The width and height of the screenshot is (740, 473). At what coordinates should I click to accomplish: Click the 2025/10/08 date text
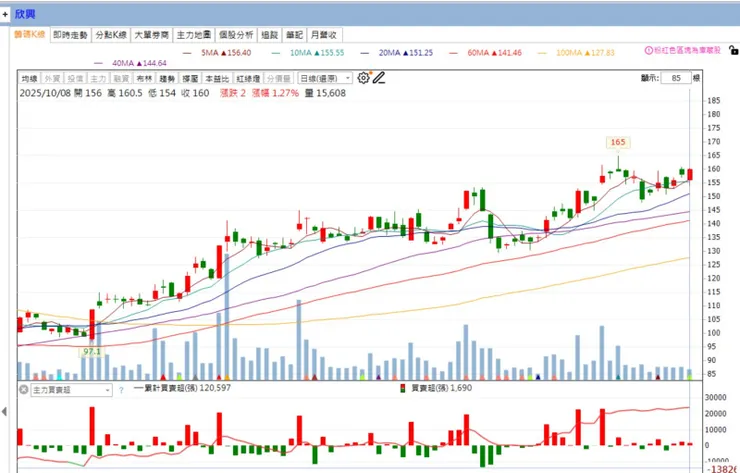[x=45, y=93]
